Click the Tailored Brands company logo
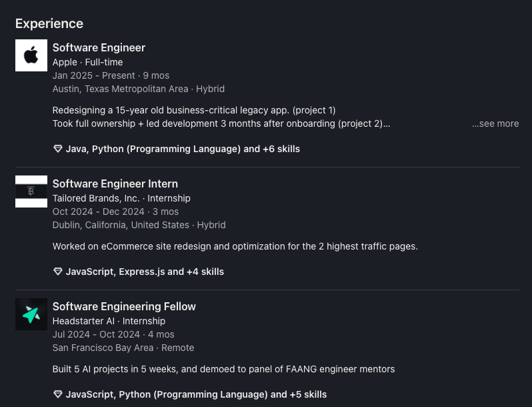Screen dimensions: 532x407 pos(31,191)
